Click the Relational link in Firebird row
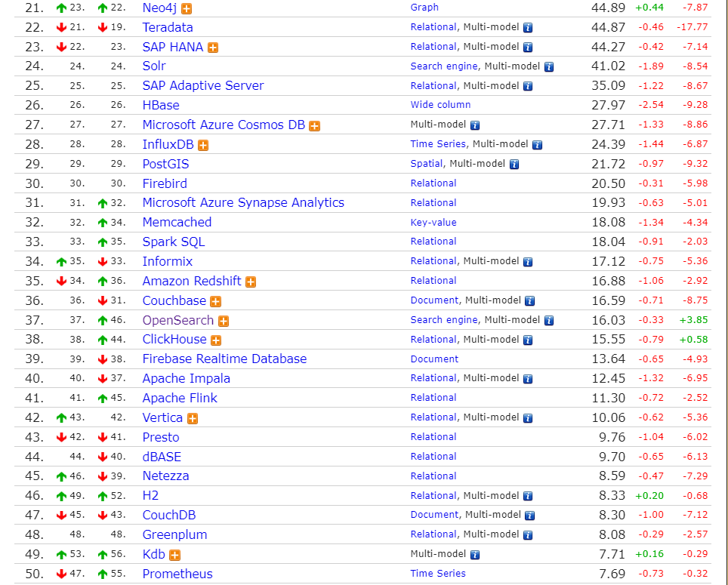The image size is (728, 585). [433, 183]
